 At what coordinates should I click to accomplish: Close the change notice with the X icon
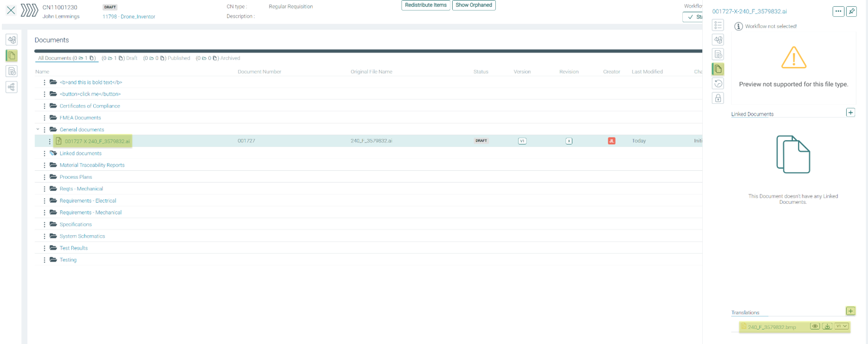pyautogui.click(x=11, y=11)
